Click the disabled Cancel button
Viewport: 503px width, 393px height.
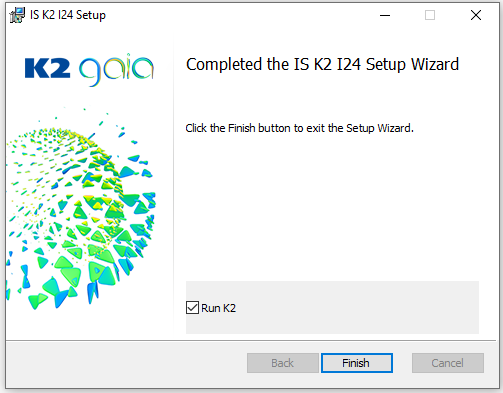point(448,363)
